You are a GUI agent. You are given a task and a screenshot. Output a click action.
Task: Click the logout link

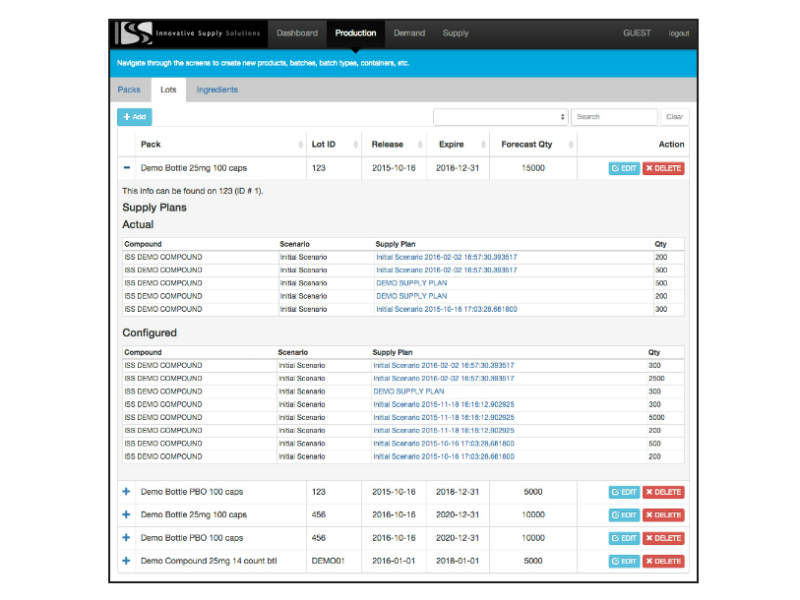[x=679, y=33]
